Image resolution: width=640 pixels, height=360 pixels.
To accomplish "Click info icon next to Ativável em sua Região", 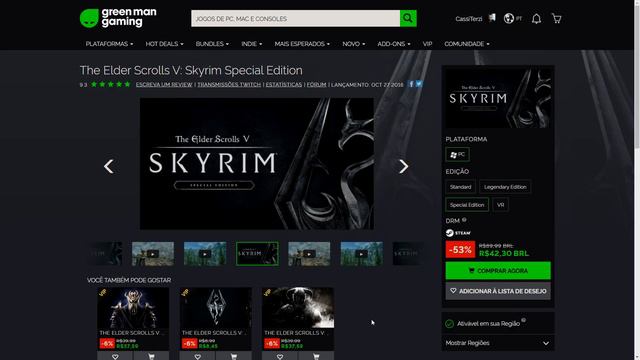I will coord(523,320).
